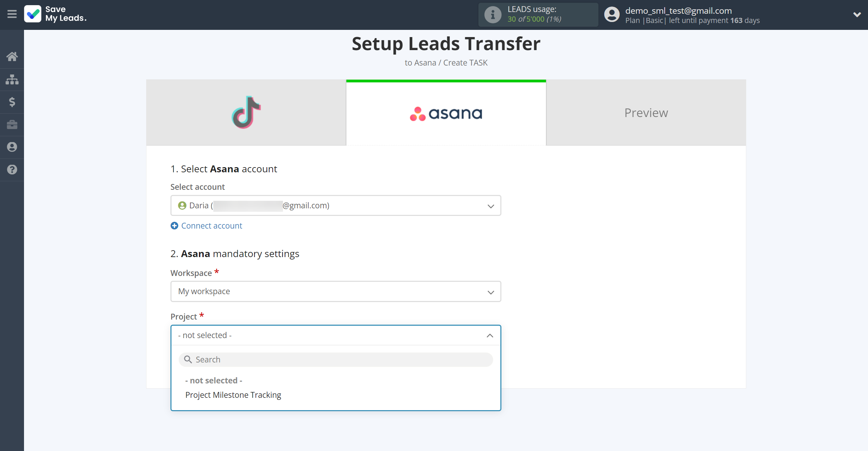Viewport: 868px width, 451px height.
Task: Click the Preview tab
Action: 646,112
